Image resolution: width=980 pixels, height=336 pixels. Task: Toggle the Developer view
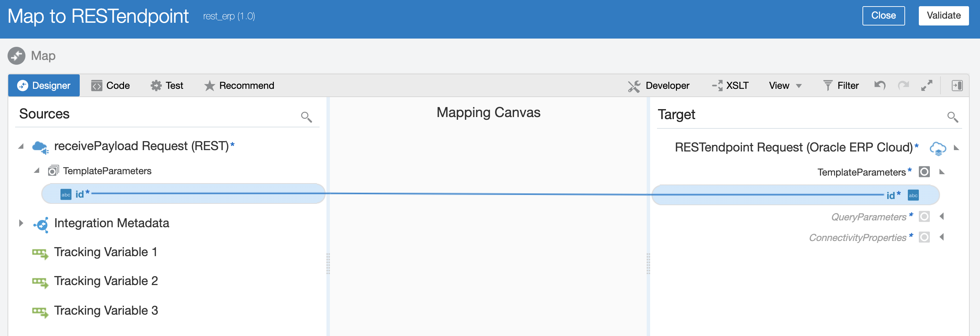[x=658, y=85]
